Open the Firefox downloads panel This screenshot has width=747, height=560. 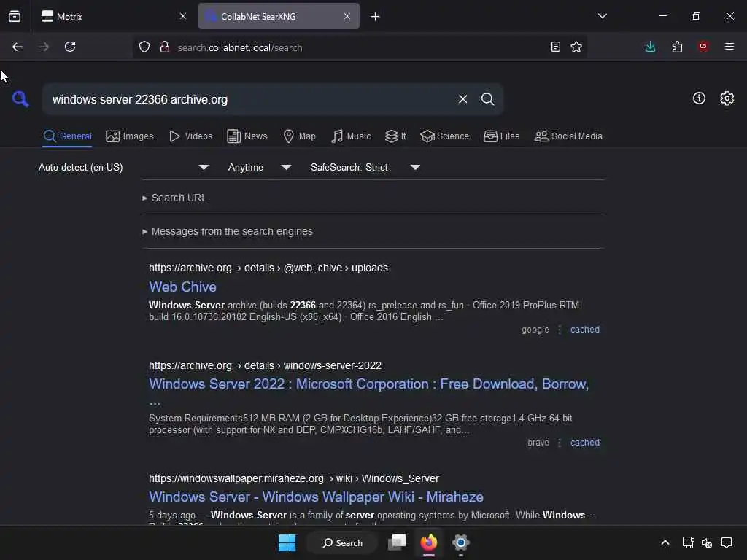click(x=650, y=47)
